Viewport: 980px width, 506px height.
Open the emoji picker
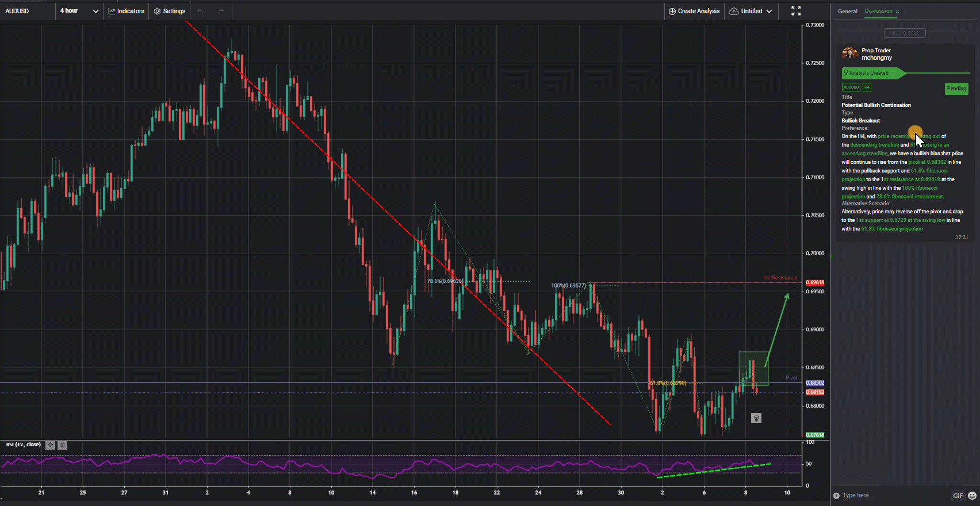(973, 496)
